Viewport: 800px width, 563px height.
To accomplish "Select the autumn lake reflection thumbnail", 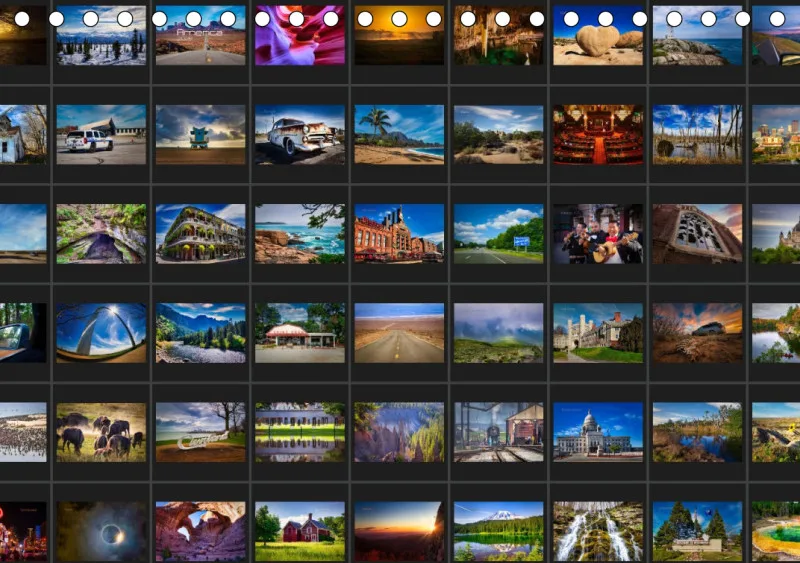I will click(776, 333).
